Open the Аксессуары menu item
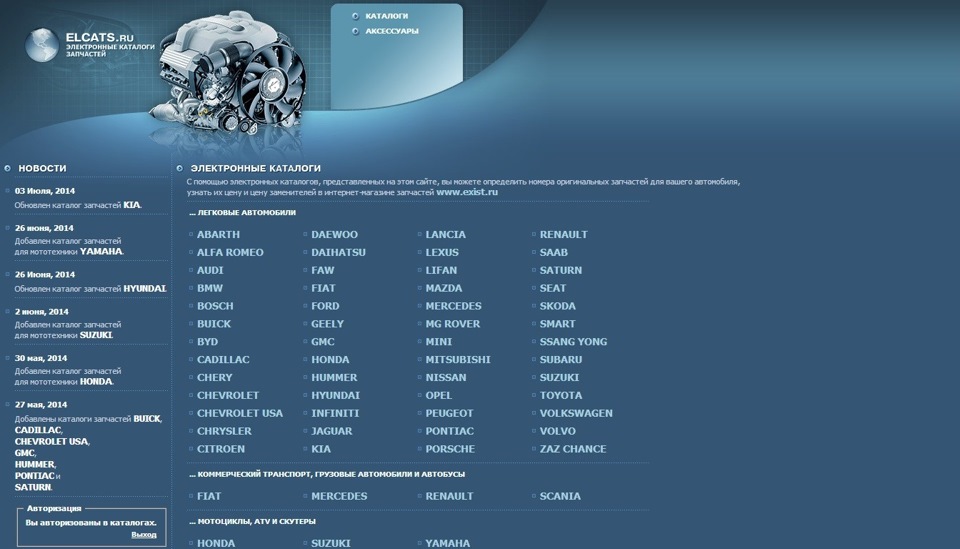Image resolution: width=960 pixels, height=549 pixels. [392, 31]
